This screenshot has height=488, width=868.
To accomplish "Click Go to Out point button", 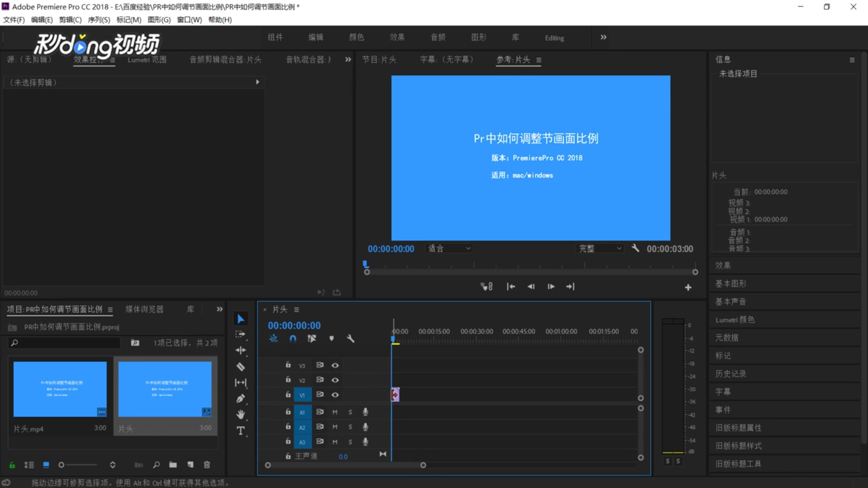I will [571, 286].
